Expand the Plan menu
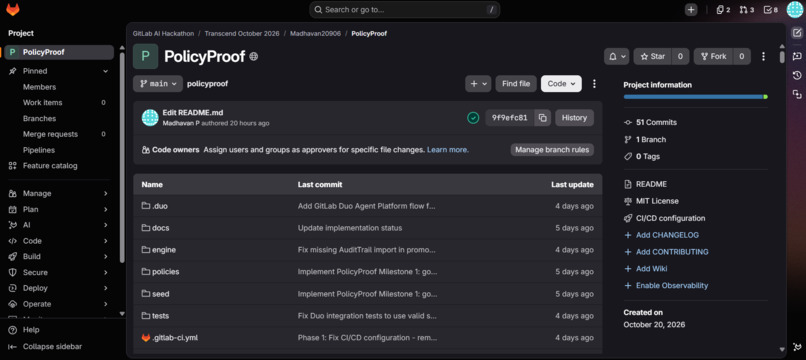This screenshot has height=360, width=806. (59, 209)
